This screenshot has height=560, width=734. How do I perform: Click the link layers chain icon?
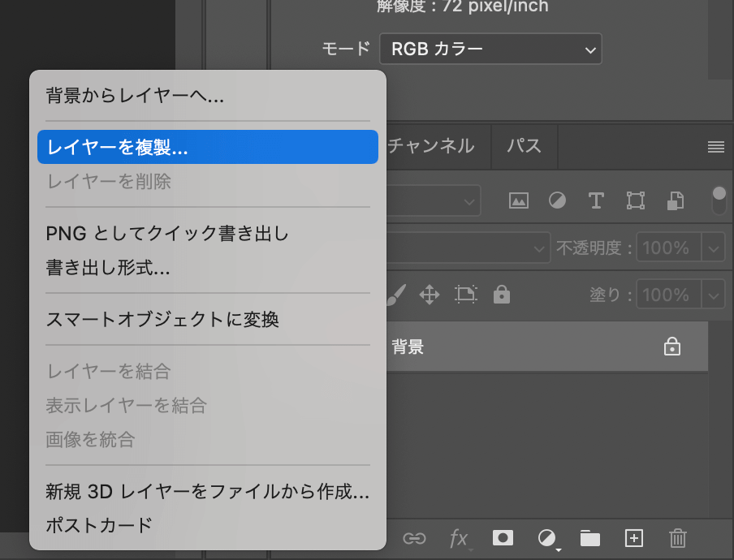pos(414,538)
